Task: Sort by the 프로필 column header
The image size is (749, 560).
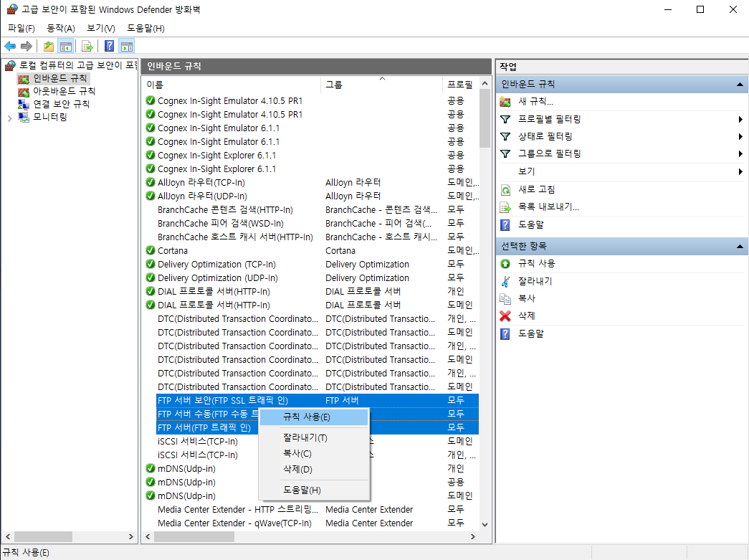Action: 460,85
